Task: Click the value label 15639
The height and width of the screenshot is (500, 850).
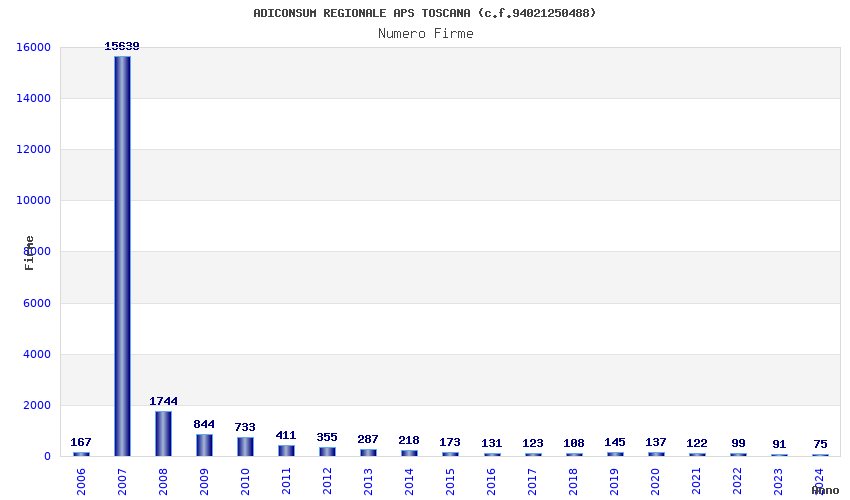Action: [x=122, y=47]
